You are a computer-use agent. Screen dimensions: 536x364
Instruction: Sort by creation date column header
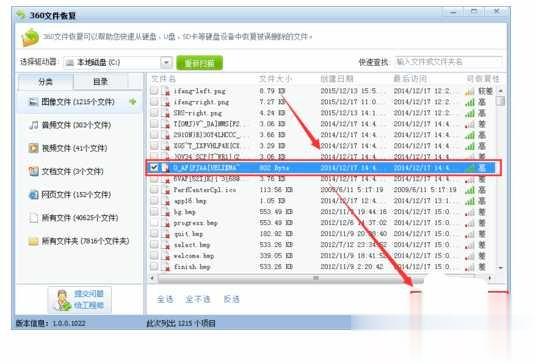pos(337,79)
